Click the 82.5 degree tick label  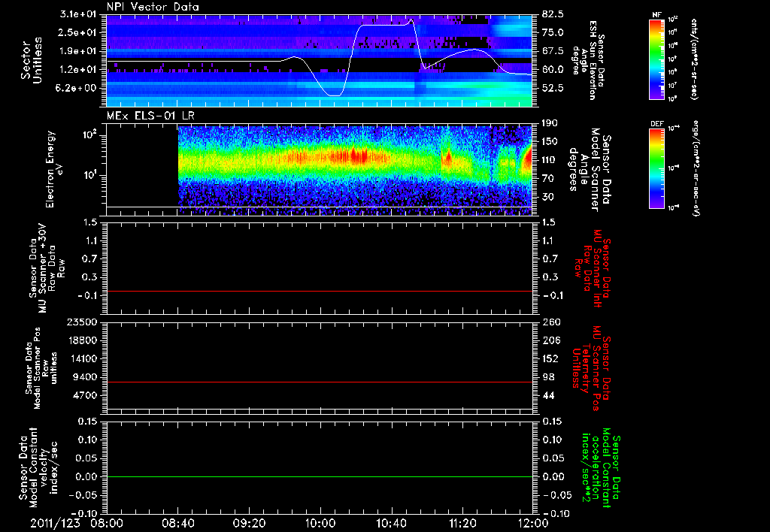553,14
